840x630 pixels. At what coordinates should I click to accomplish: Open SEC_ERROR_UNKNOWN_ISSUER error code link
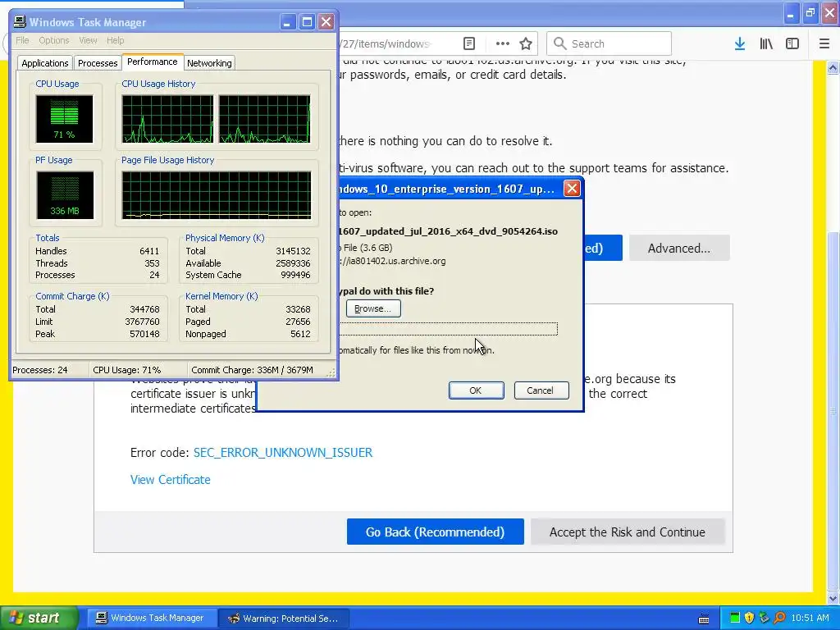283,453
